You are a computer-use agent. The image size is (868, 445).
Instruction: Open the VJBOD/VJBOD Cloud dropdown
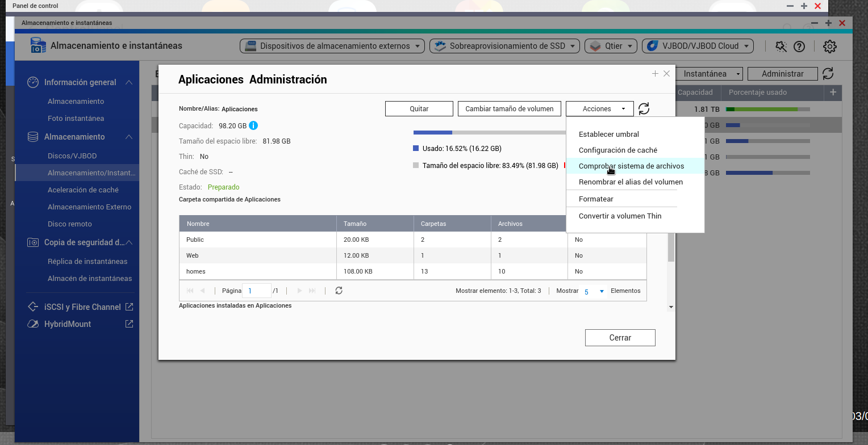tap(697, 47)
